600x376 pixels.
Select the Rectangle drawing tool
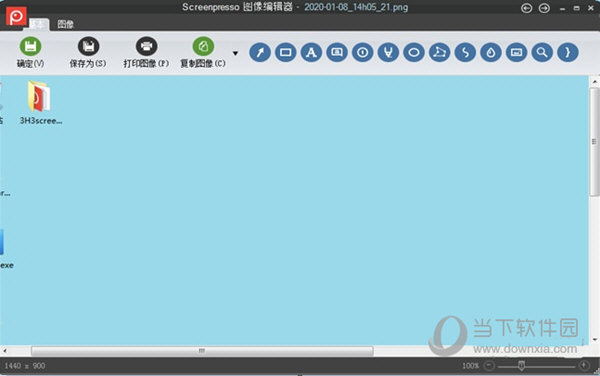(286, 52)
